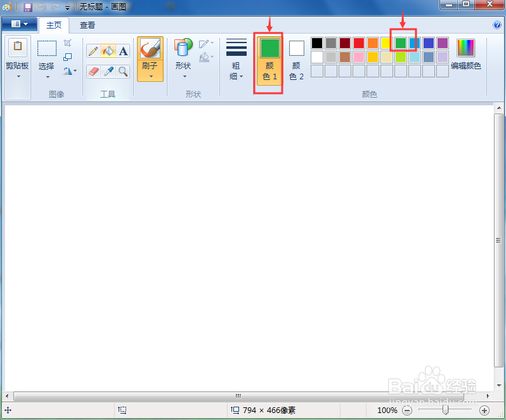Select the Magnifier tool
Image resolution: width=506 pixels, height=420 pixels.
click(123, 71)
